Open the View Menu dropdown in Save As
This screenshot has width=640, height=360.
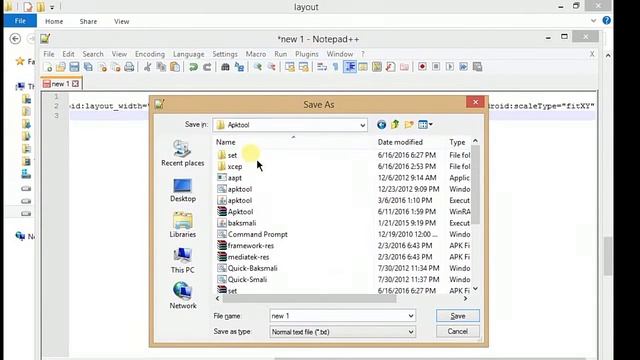[x=425, y=124]
